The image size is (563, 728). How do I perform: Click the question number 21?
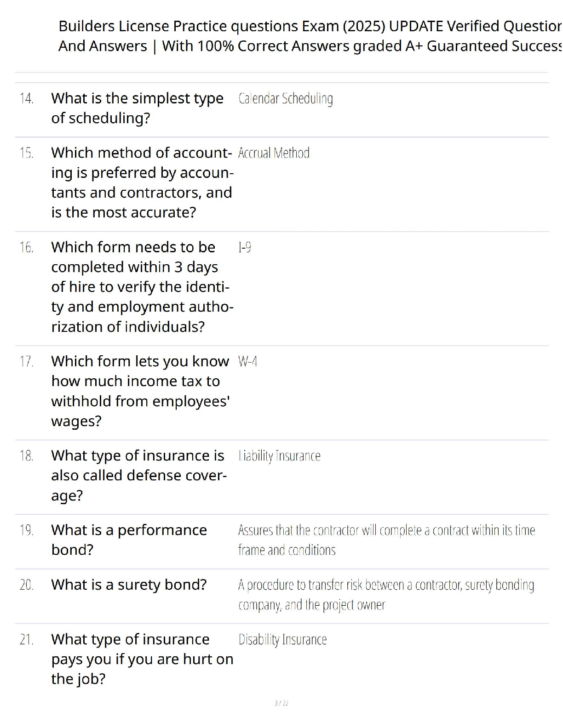tap(27, 640)
